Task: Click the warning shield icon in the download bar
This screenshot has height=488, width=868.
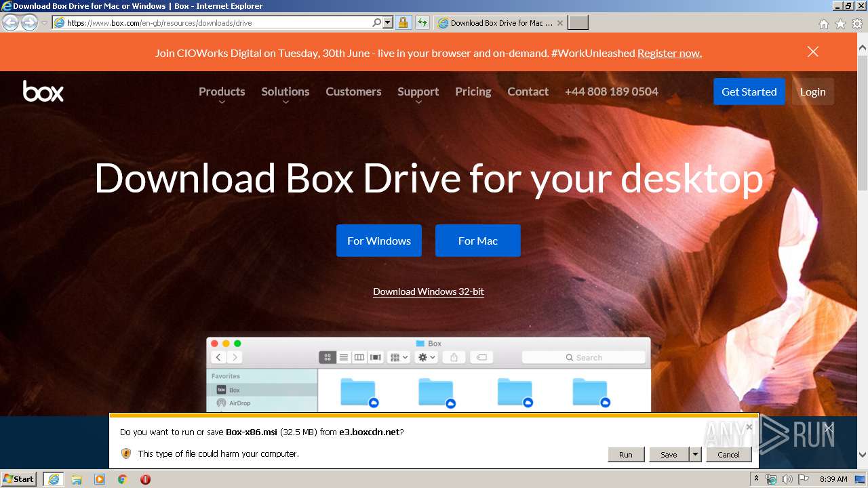Action: pyautogui.click(x=125, y=453)
